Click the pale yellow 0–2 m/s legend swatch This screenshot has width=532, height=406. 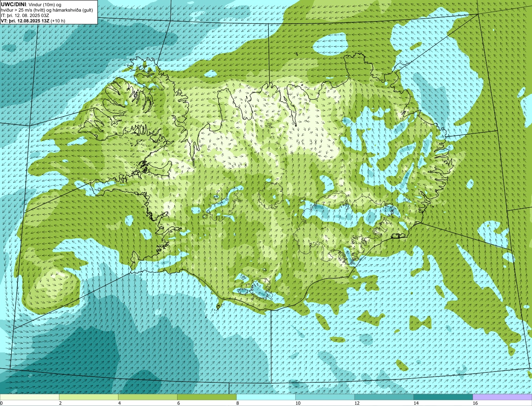tap(30, 397)
